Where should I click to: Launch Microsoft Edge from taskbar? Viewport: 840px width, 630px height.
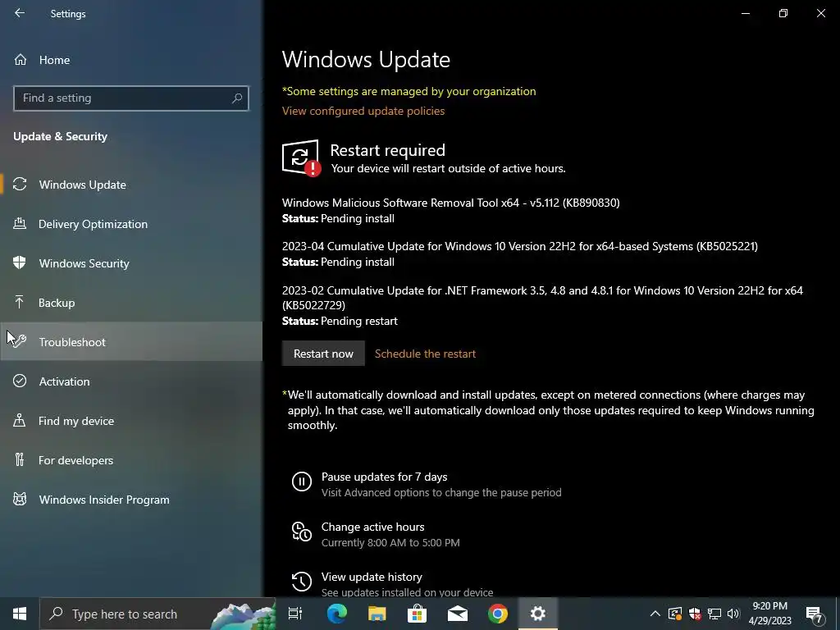(337, 614)
